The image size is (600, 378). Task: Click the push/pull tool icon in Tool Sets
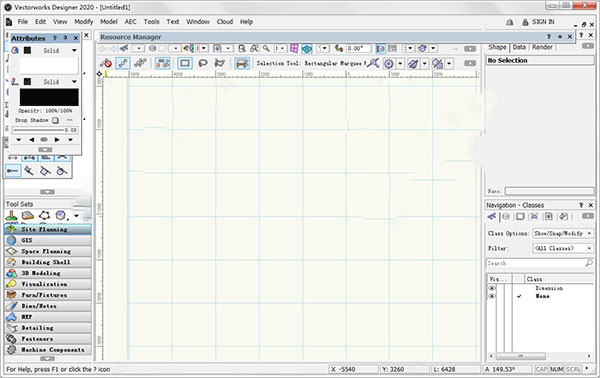(x=11, y=215)
